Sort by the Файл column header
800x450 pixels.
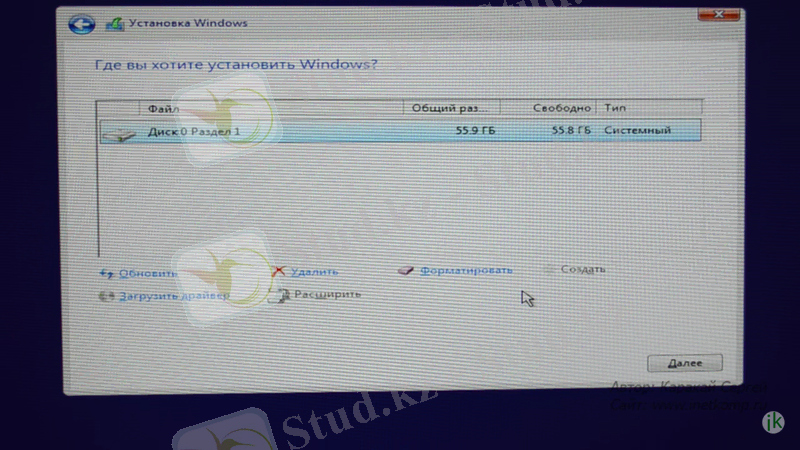coord(271,108)
